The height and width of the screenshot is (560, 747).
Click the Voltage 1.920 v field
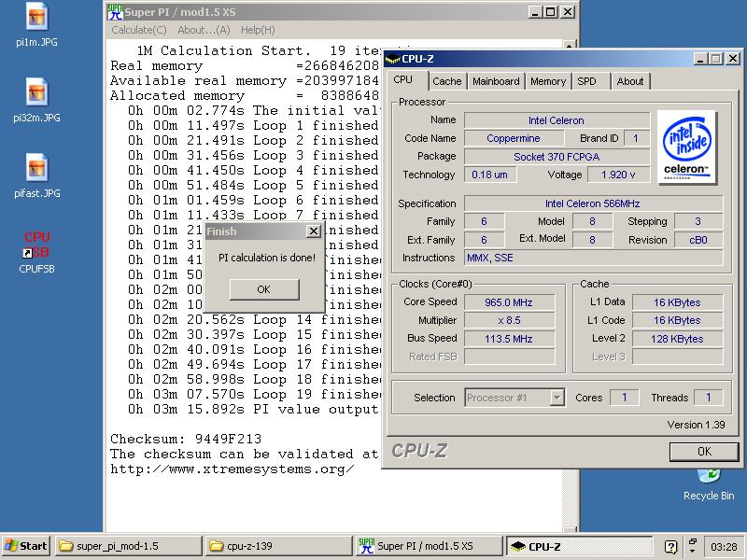(x=618, y=175)
